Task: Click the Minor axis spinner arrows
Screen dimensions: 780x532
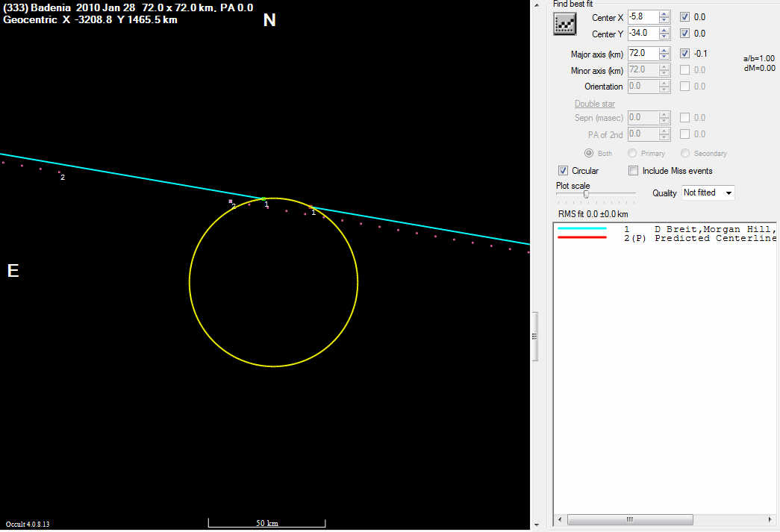Action: pyautogui.click(x=664, y=69)
